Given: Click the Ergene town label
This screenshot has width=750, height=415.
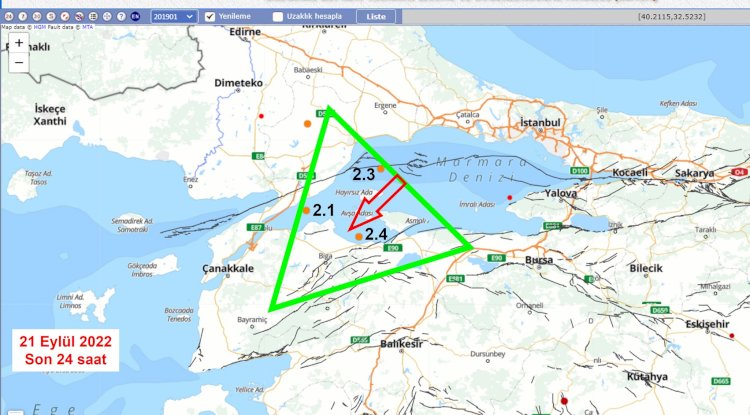Looking at the screenshot, I should point(386,105).
